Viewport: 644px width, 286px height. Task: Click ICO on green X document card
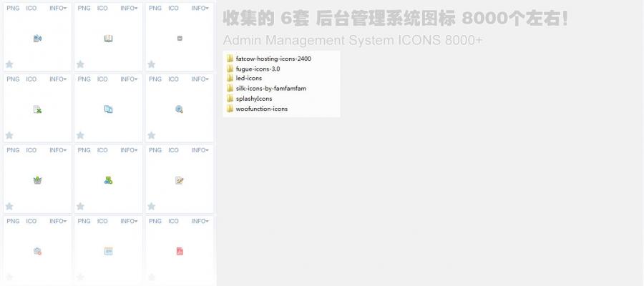(31, 79)
